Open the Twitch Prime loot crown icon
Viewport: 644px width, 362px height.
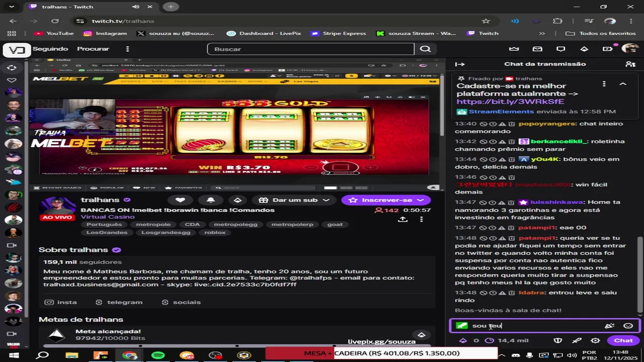[514, 49]
